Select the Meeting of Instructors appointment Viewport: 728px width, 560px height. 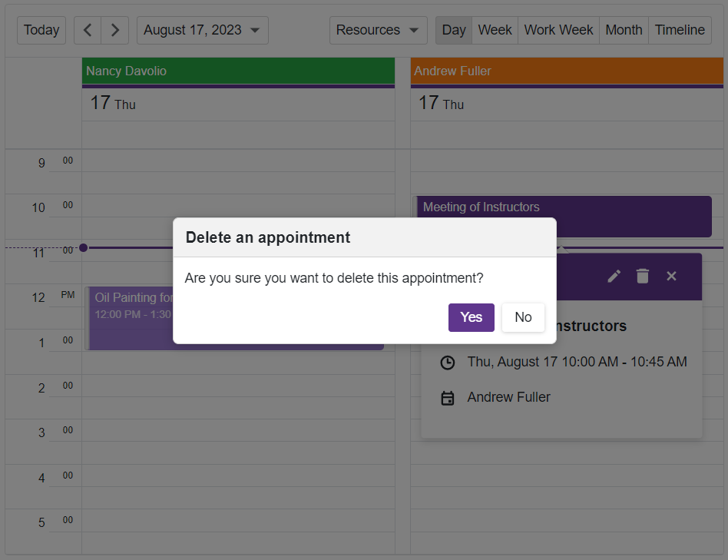coord(562,207)
